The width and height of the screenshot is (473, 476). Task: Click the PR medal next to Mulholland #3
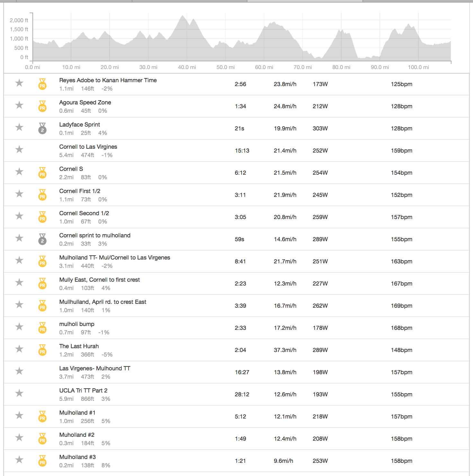click(42, 461)
